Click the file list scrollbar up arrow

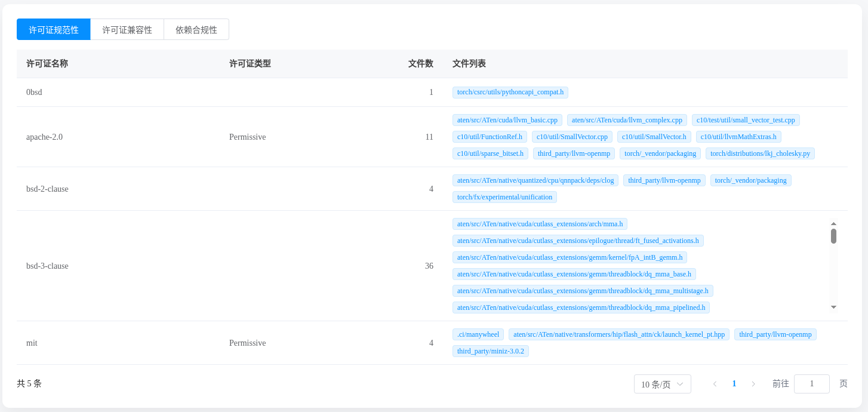[833, 223]
